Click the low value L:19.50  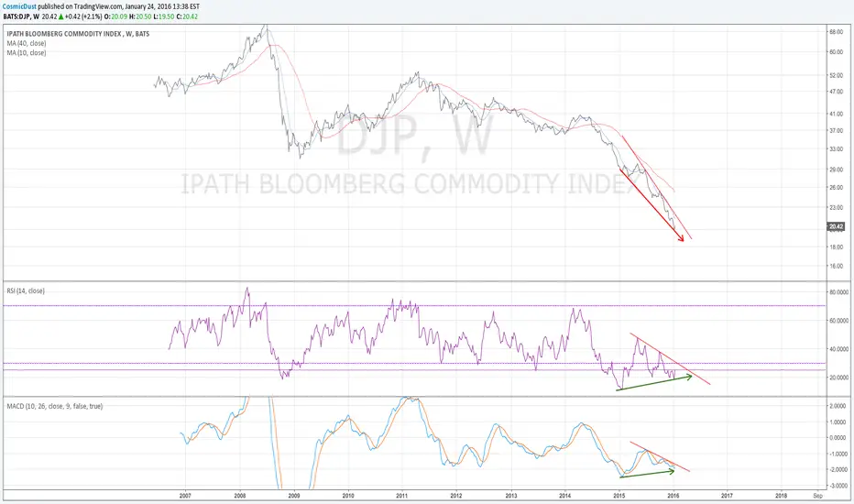point(163,16)
